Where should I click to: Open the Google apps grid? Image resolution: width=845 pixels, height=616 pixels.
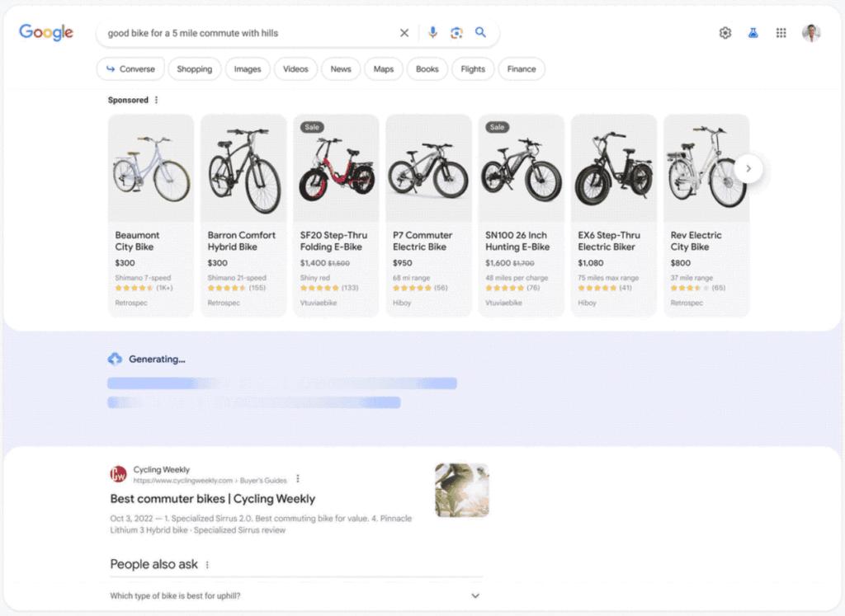click(781, 33)
